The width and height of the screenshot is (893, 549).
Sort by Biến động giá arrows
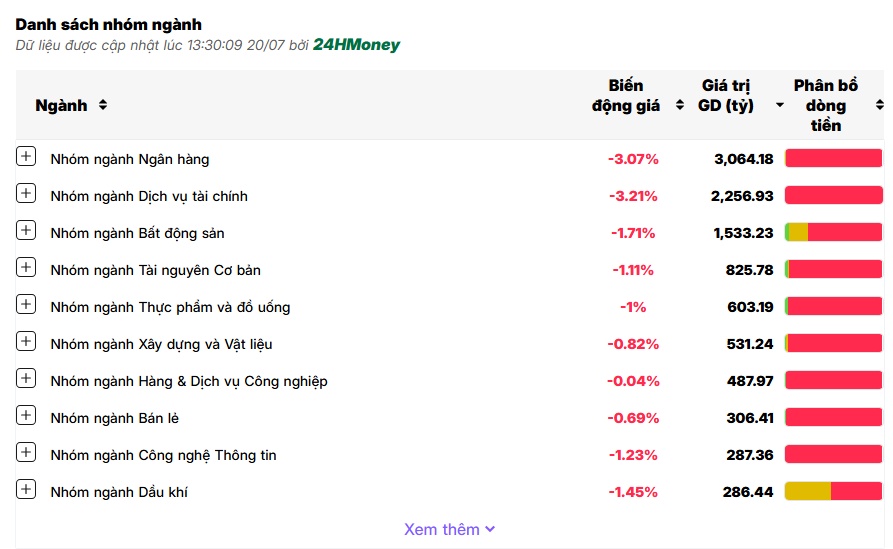(x=679, y=105)
